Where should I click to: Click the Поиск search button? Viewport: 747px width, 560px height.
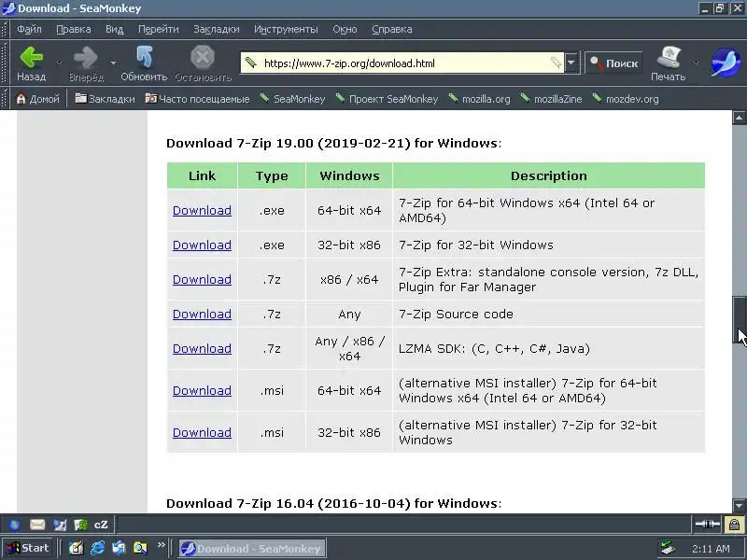click(x=613, y=63)
